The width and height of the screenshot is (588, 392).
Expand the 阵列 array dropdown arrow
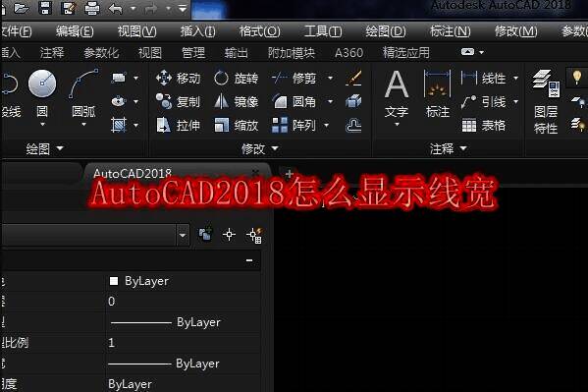pos(326,125)
